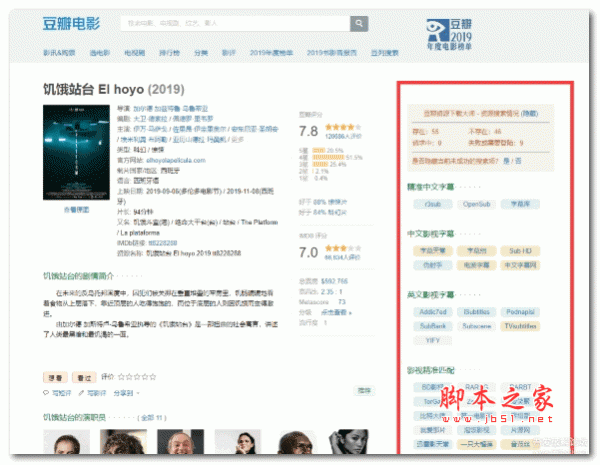
Task: Click the 看过 button
Action: [x=84, y=378]
